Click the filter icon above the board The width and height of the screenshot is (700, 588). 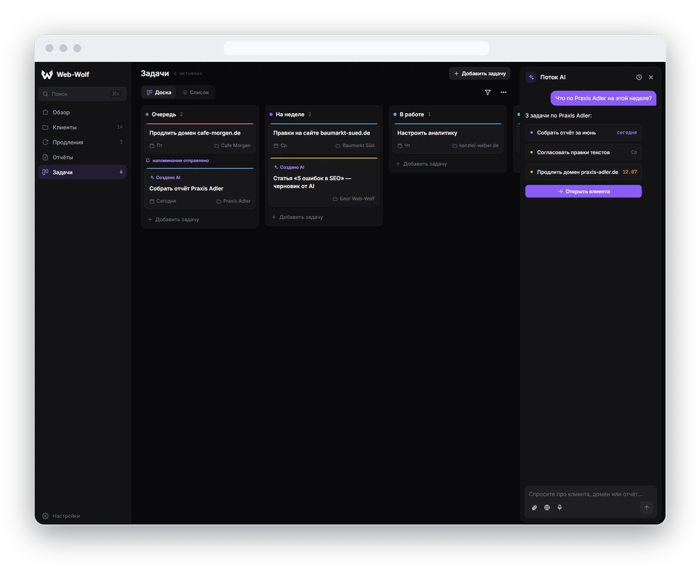pos(488,92)
